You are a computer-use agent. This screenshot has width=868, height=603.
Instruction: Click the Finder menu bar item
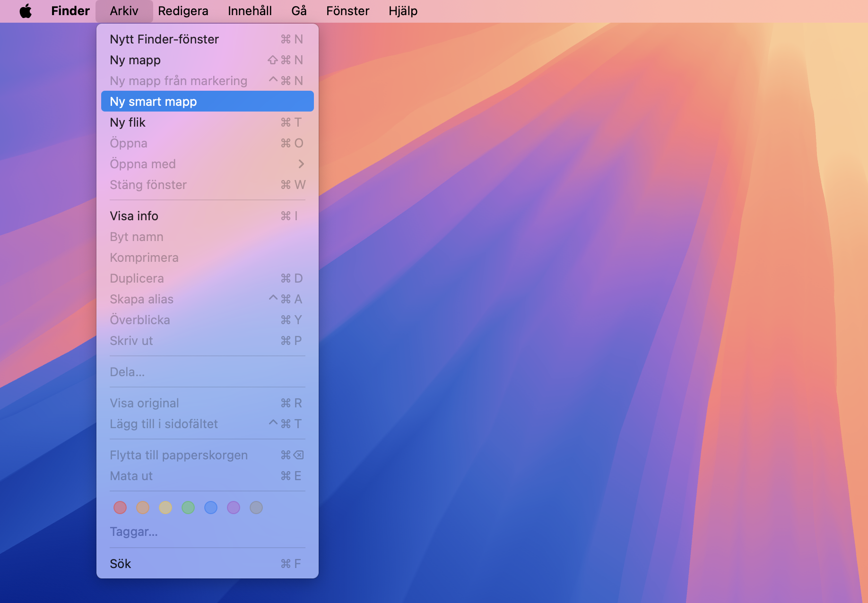70,11
